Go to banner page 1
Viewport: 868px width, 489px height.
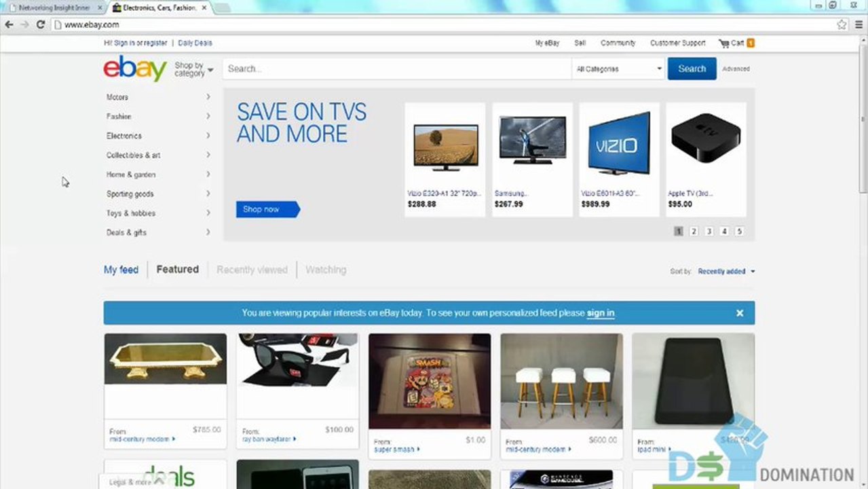[678, 231]
